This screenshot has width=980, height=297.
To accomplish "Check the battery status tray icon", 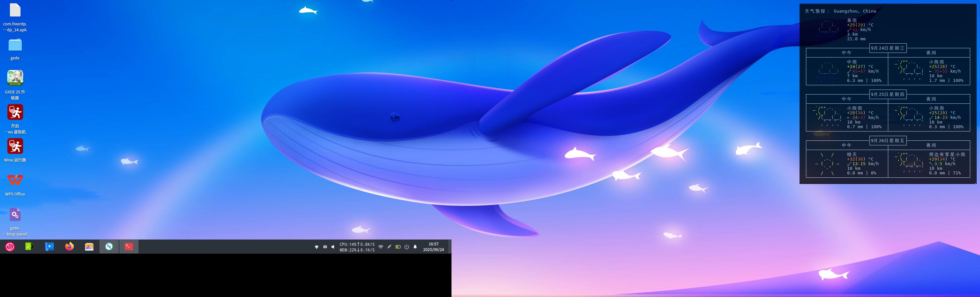I will point(398,247).
